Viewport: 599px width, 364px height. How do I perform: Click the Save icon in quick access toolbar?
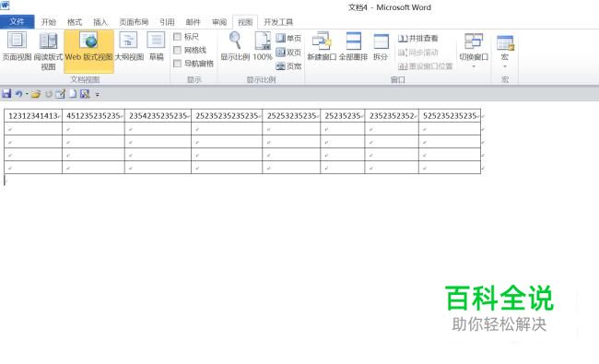coord(6,94)
